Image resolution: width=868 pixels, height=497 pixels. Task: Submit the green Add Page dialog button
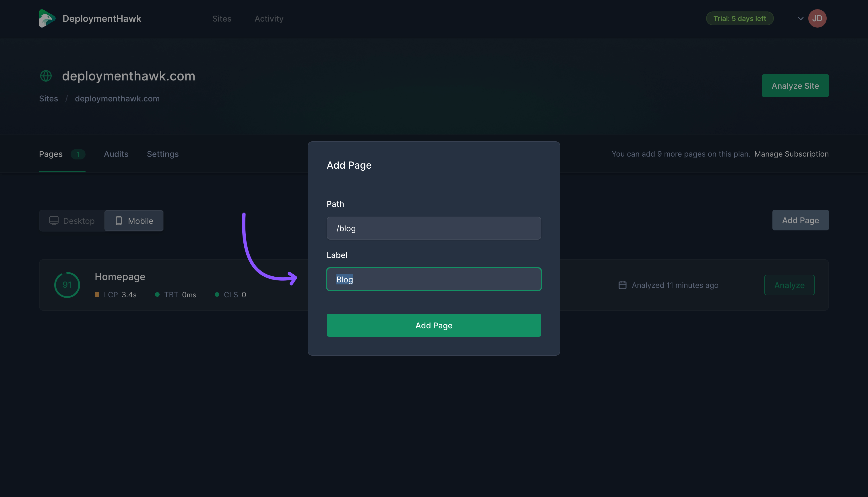(434, 325)
